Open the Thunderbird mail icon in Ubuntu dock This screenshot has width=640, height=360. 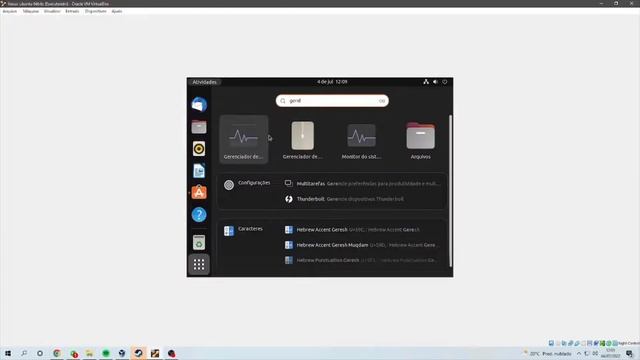pyautogui.click(x=199, y=105)
